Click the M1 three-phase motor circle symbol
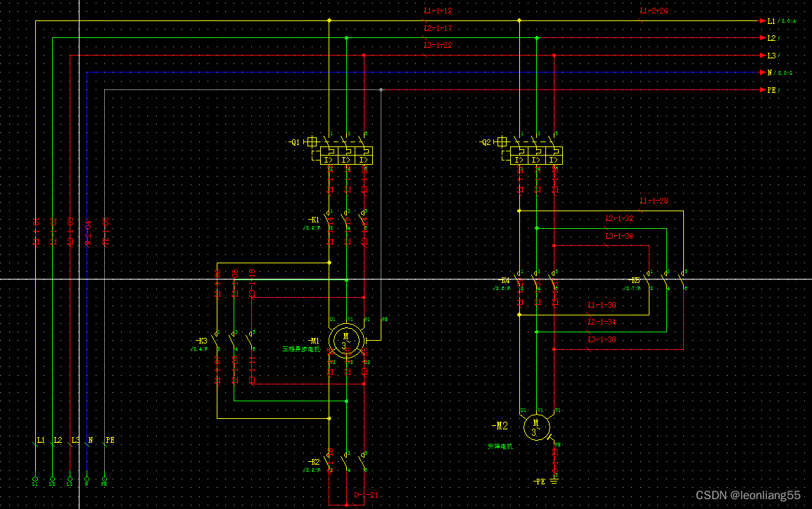 [346, 341]
